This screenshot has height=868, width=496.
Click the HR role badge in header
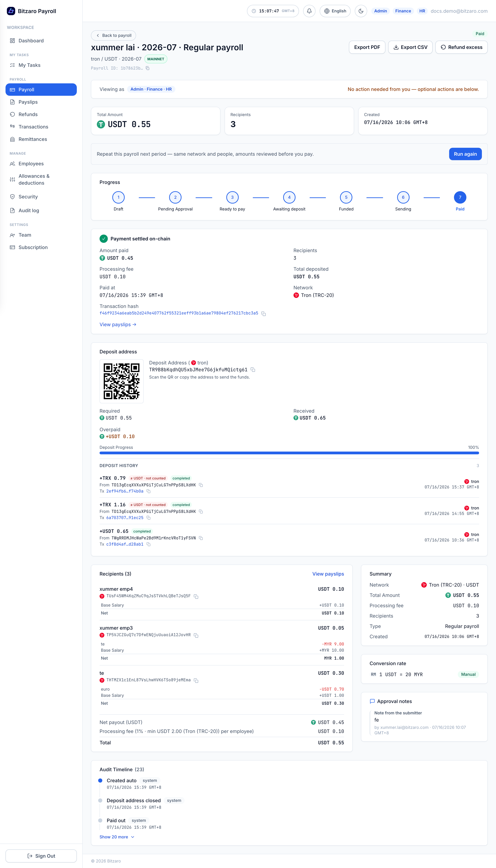422,11
